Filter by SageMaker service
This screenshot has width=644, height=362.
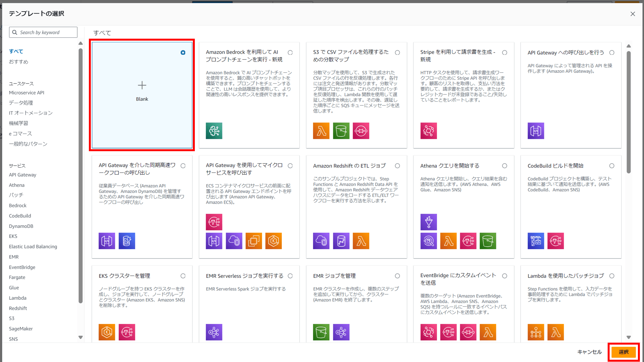coord(21,329)
